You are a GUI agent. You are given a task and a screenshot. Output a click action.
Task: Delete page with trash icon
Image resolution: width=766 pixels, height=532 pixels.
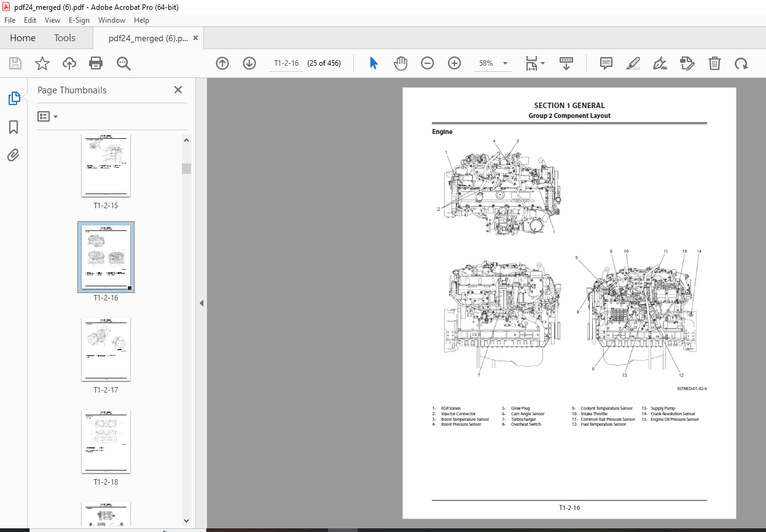pos(714,63)
